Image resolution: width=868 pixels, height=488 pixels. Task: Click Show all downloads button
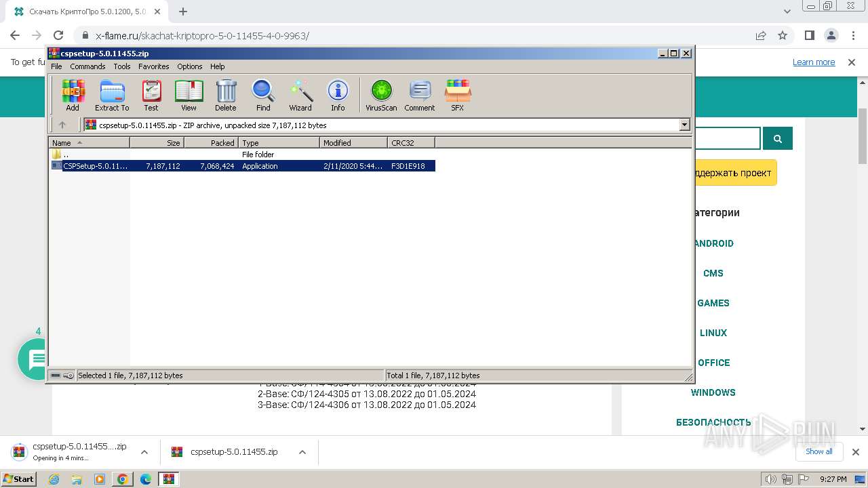pos(819,451)
